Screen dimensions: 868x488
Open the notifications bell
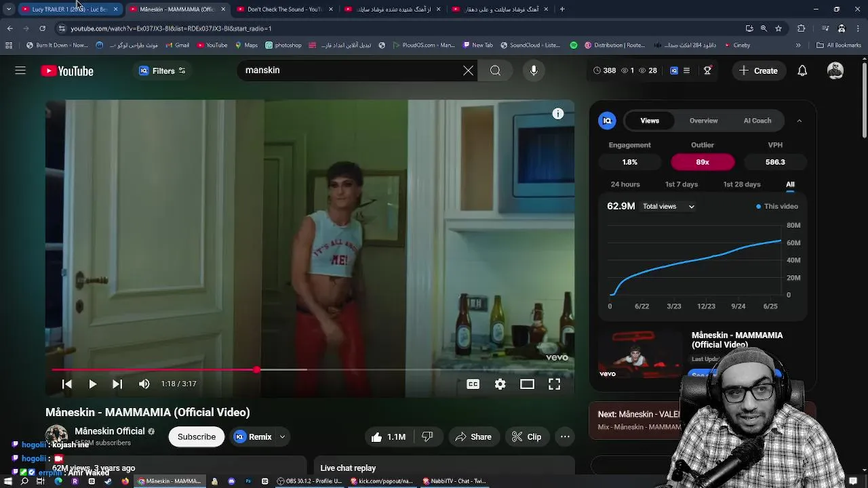coord(802,70)
